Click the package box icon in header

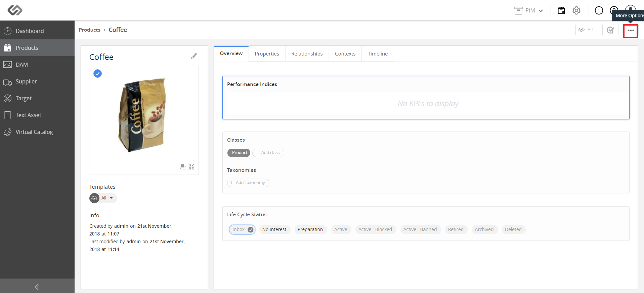point(561,10)
